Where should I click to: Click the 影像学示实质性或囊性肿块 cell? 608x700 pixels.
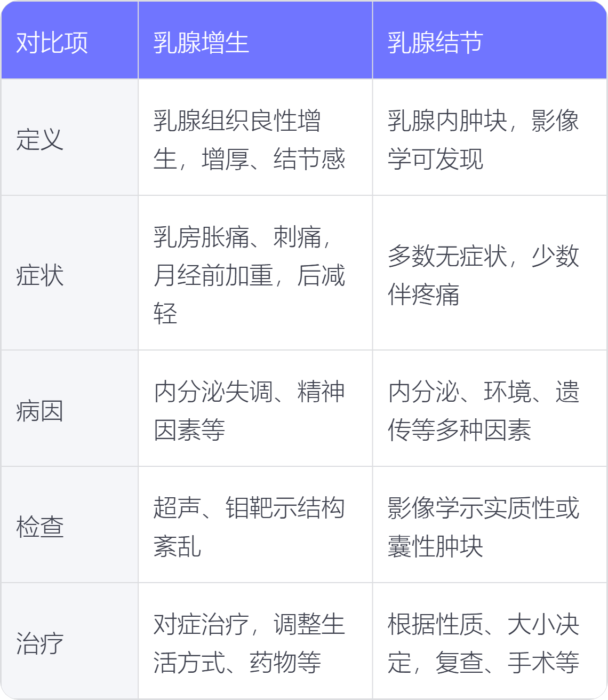point(483,527)
